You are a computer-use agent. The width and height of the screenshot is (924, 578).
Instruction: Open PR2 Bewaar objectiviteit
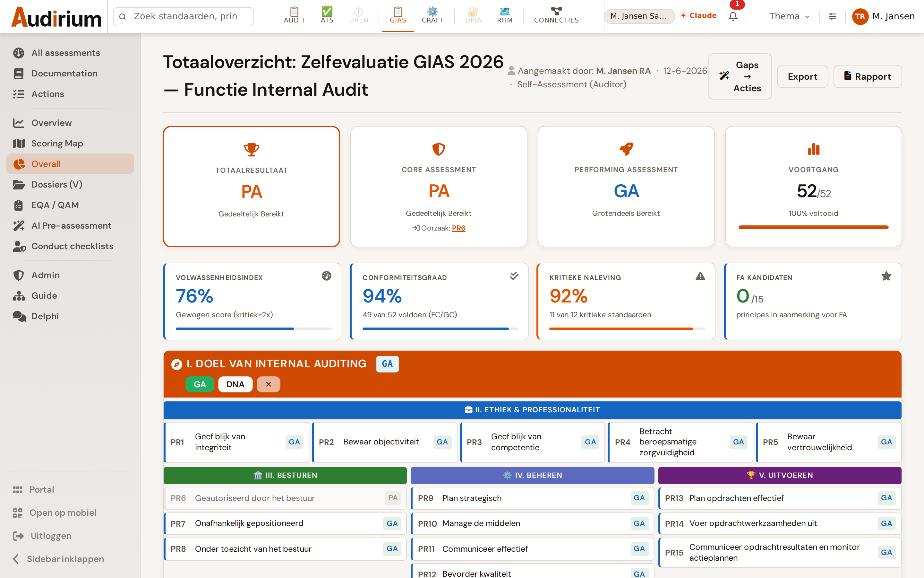tap(384, 442)
